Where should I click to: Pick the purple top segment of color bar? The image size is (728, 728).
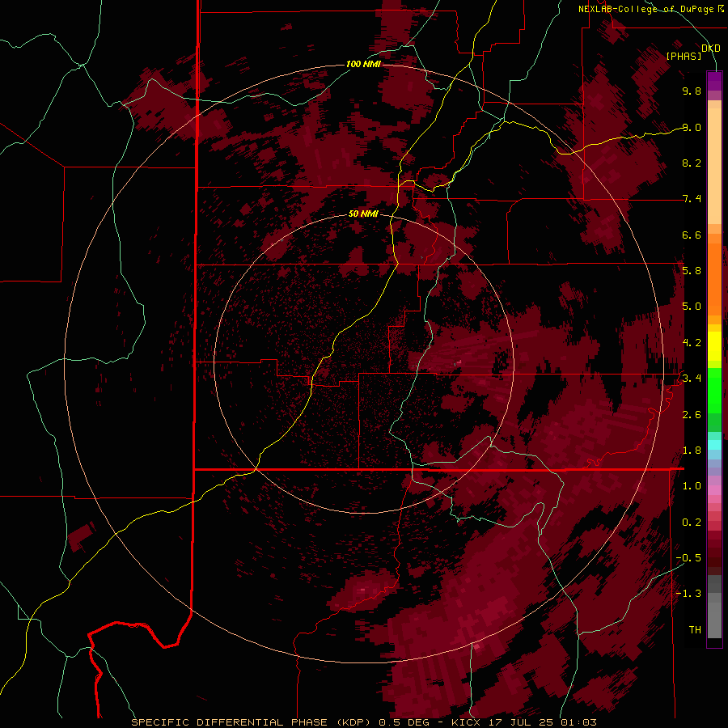[x=714, y=81]
